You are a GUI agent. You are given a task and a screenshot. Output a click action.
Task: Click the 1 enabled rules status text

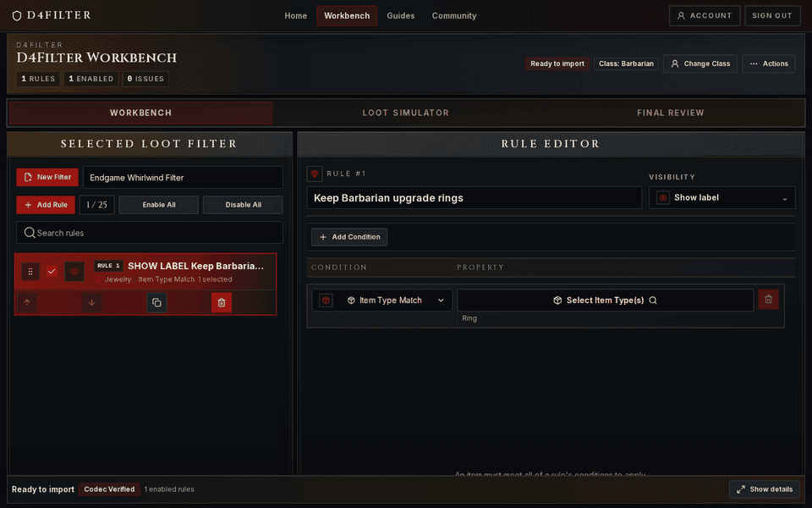tap(169, 489)
